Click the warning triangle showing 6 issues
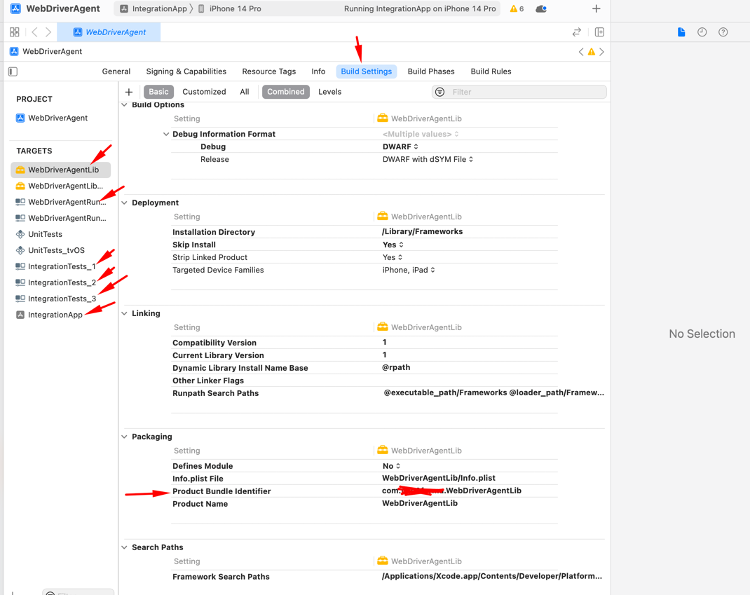Viewport: 750px width, 596px height. (x=517, y=9)
